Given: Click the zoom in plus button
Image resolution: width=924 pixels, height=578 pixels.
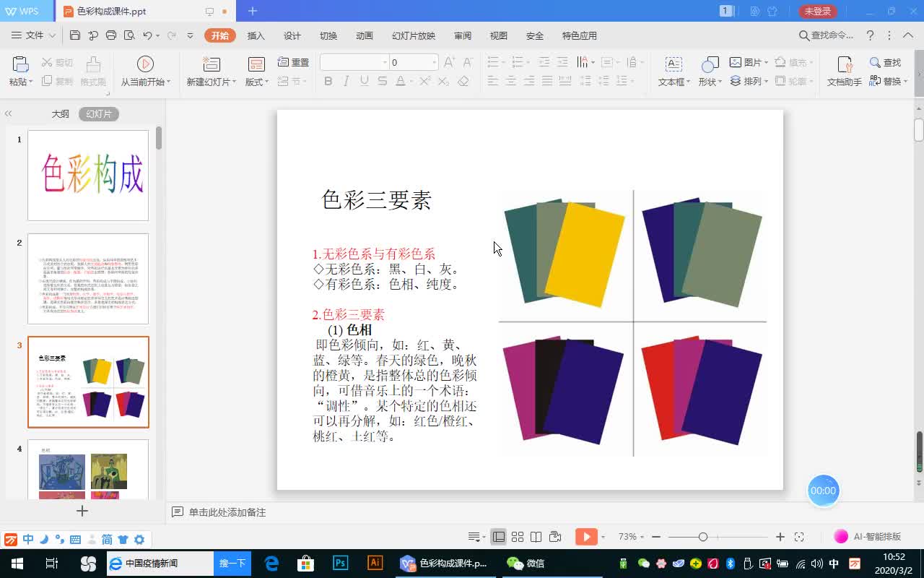Looking at the screenshot, I should tap(780, 537).
